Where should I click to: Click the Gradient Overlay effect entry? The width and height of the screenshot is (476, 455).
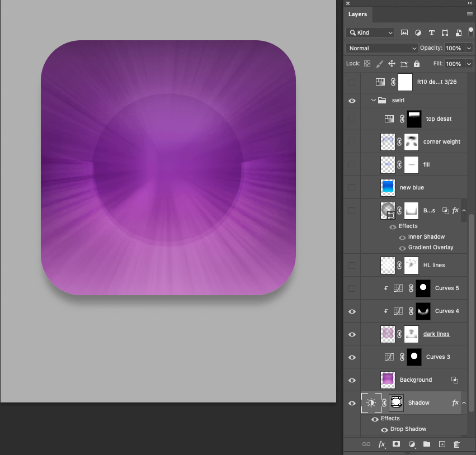click(x=431, y=248)
